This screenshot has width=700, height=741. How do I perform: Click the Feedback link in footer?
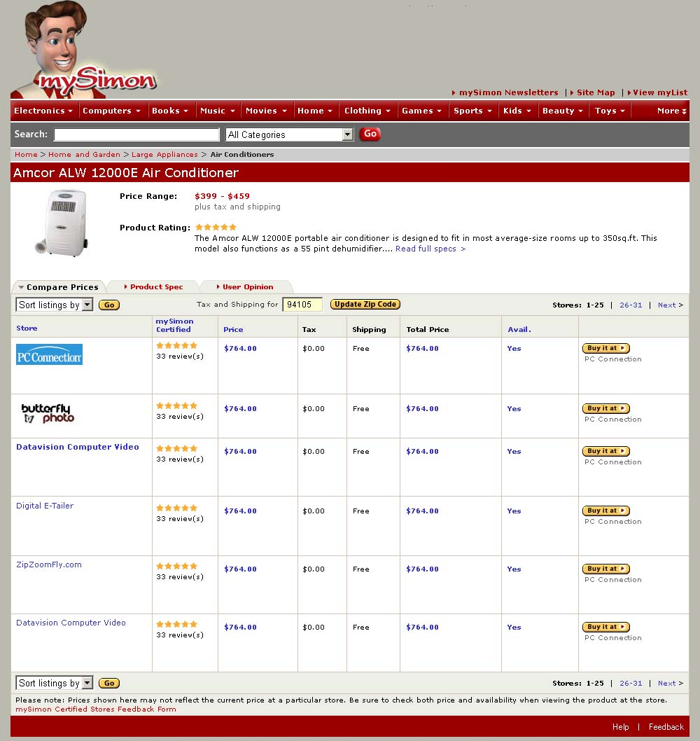pos(666,727)
